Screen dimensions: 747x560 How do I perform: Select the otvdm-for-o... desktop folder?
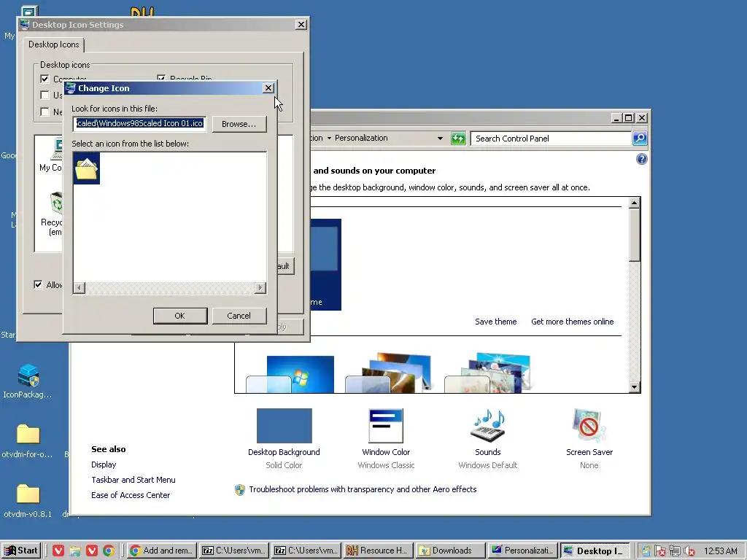[x=28, y=441]
